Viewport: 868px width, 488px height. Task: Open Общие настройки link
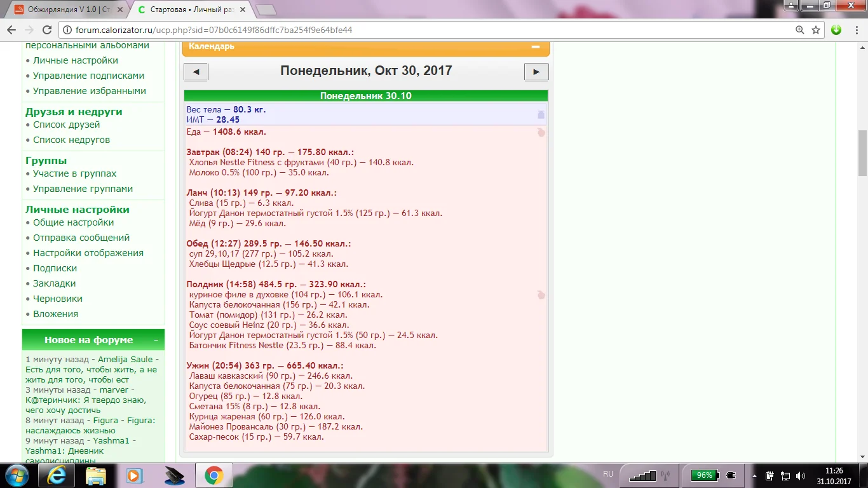pyautogui.click(x=74, y=222)
